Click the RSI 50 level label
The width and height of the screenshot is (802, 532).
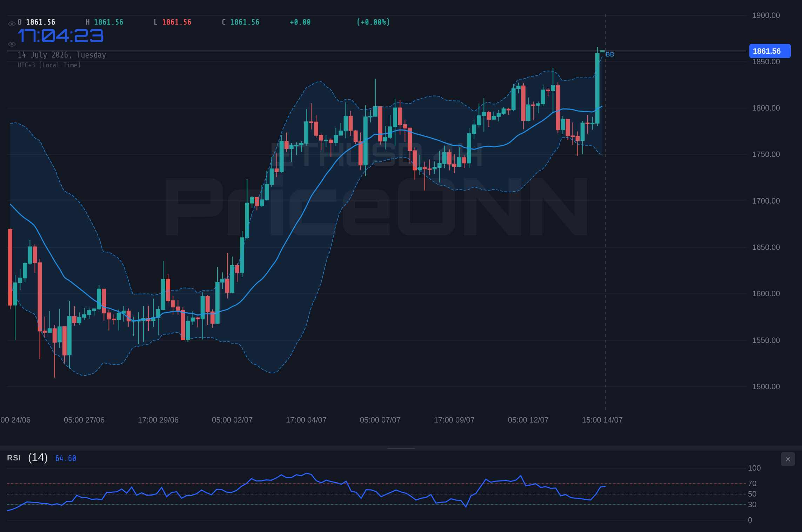click(752, 494)
